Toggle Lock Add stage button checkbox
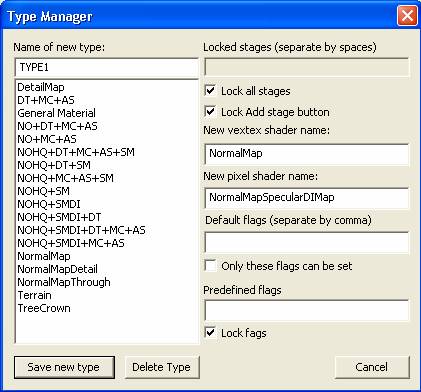This screenshot has height=392, width=421. pyautogui.click(x=210, y=112)
